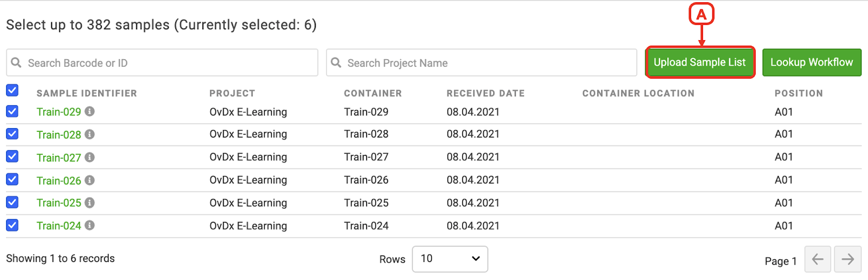Uncheck the Train-026 row checkbox
The image size is (868, 280).
click(12, 179)
